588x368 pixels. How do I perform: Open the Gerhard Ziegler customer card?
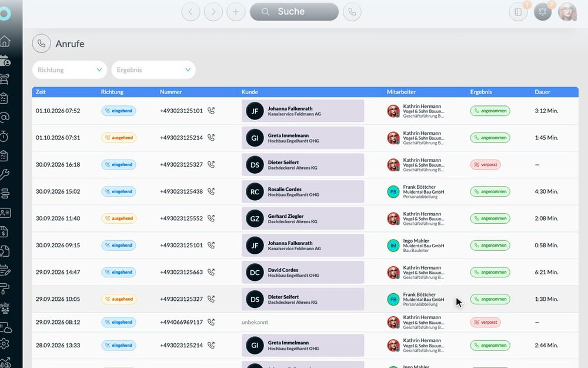[303, 218]
